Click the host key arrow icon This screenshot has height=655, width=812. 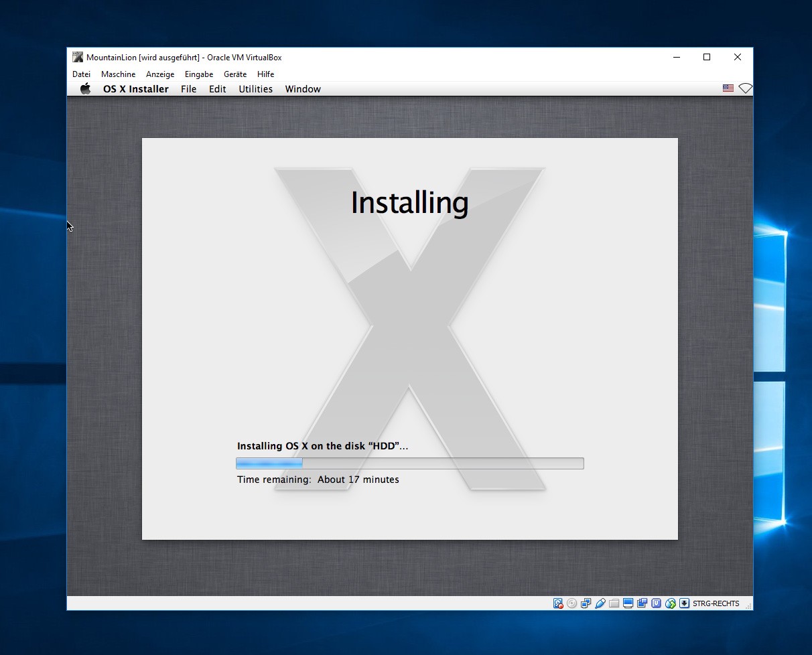(684, 603)
